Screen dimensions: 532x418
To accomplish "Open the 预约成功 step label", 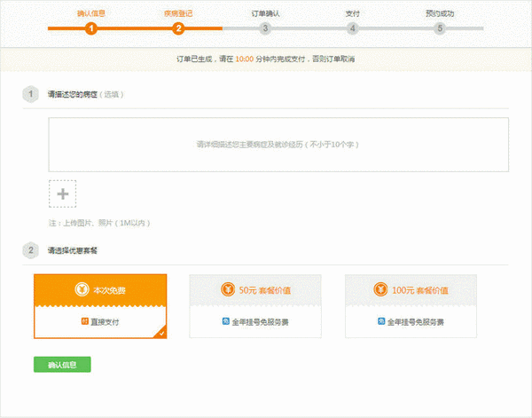I will (x=440, y=13).
